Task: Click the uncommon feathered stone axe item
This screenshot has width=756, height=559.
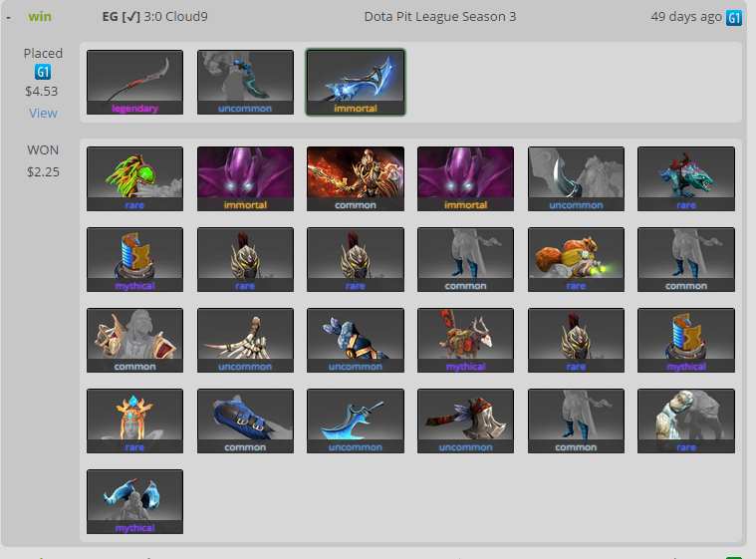Action: click(465, 421)
